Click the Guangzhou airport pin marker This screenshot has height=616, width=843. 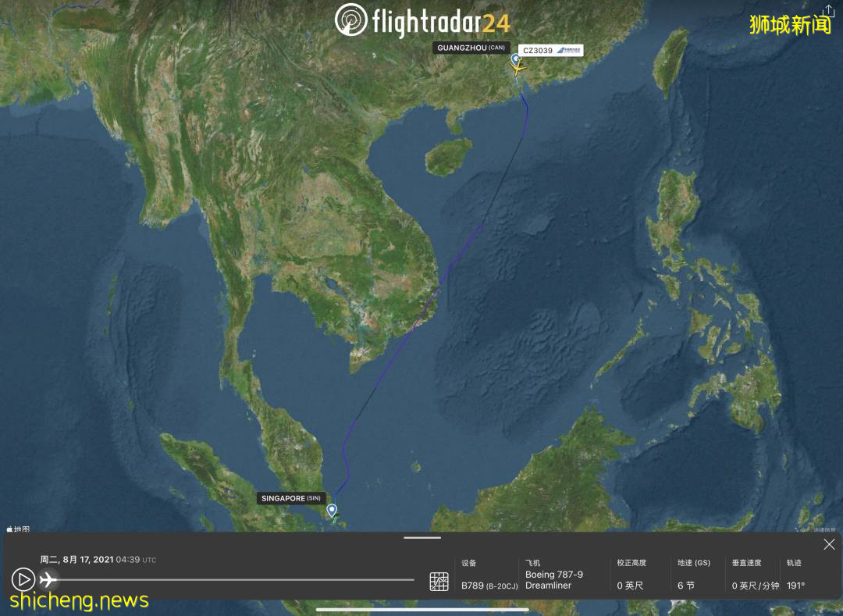click(515, 59)
